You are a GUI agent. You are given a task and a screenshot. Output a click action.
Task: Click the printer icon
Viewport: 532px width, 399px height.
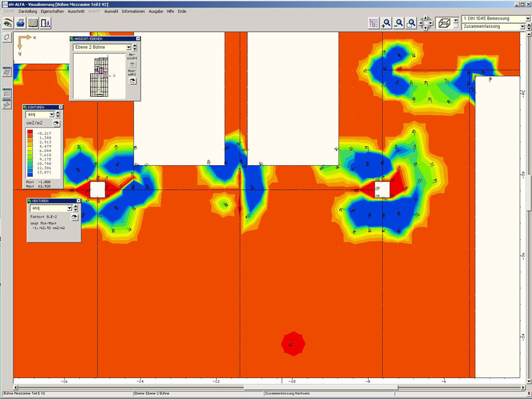[x=21, y=23]
